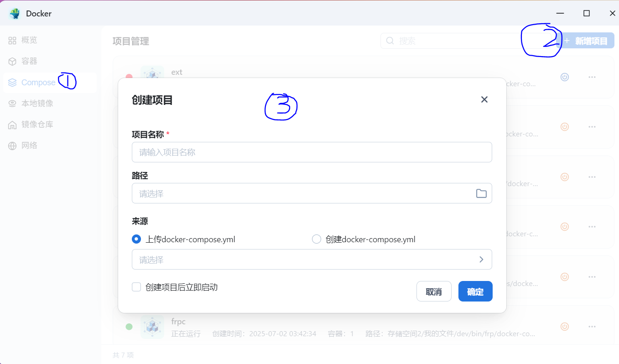Maximize the Docker window
The height and width of the screenshot is (364, 619).
pyautogui.click(x=587, y=13)
